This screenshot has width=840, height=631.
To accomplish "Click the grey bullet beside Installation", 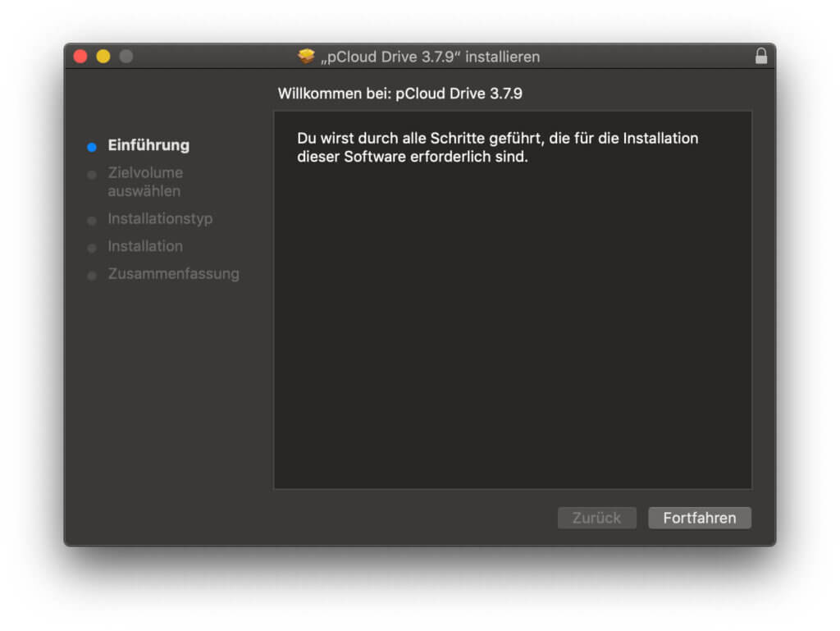I will [x=92, y=248].
